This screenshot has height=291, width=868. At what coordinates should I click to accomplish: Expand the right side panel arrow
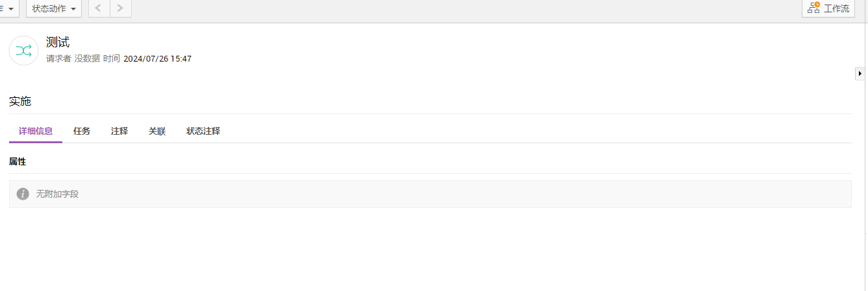point(860,74)
